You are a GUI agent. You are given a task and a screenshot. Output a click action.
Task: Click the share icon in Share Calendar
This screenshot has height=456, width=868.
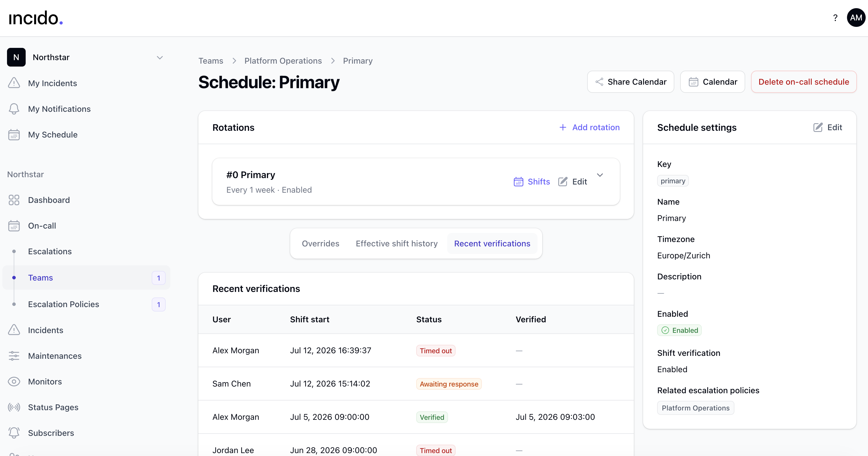(599, 82)
